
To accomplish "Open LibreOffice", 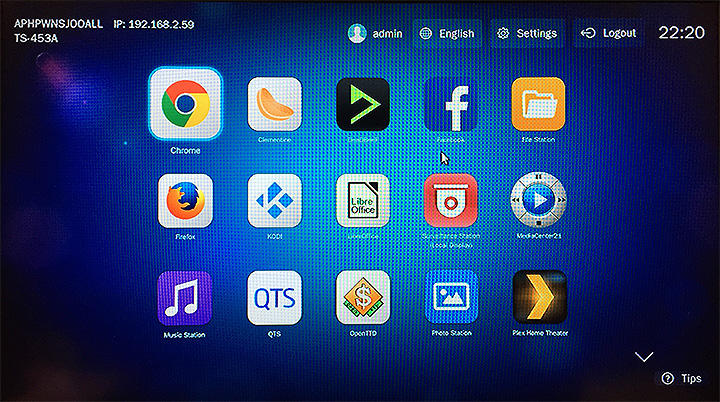I will coord(362,200).
